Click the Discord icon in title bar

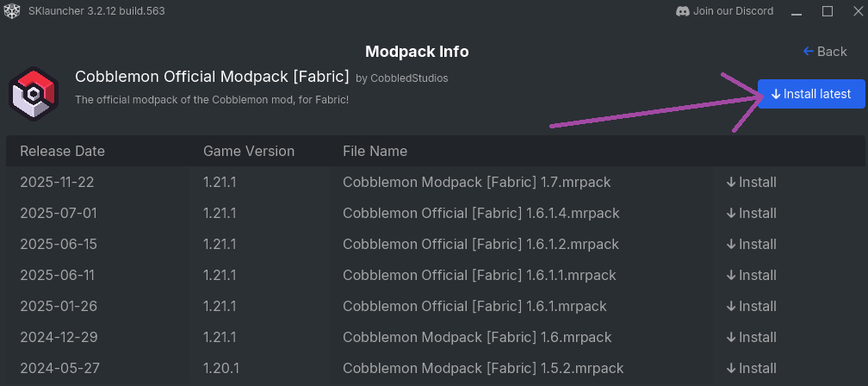click(682, 11)
